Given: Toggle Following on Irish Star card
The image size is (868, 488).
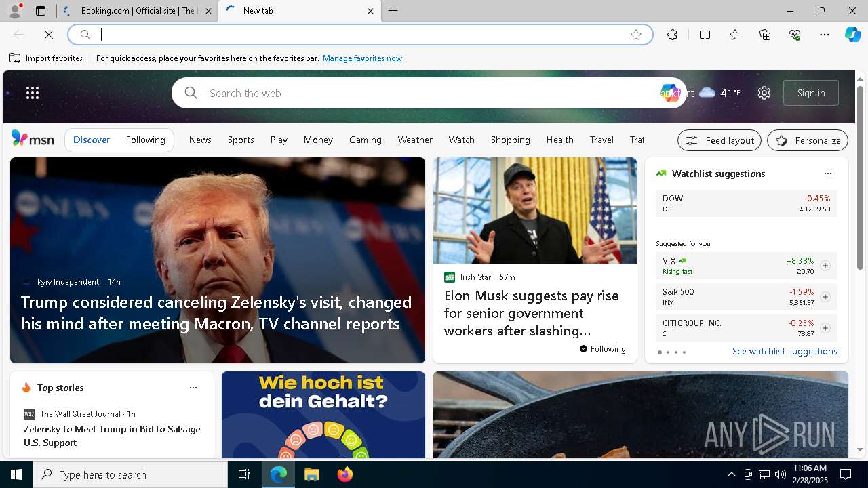Looking at the screenshot, I should [x=602, y=349].
